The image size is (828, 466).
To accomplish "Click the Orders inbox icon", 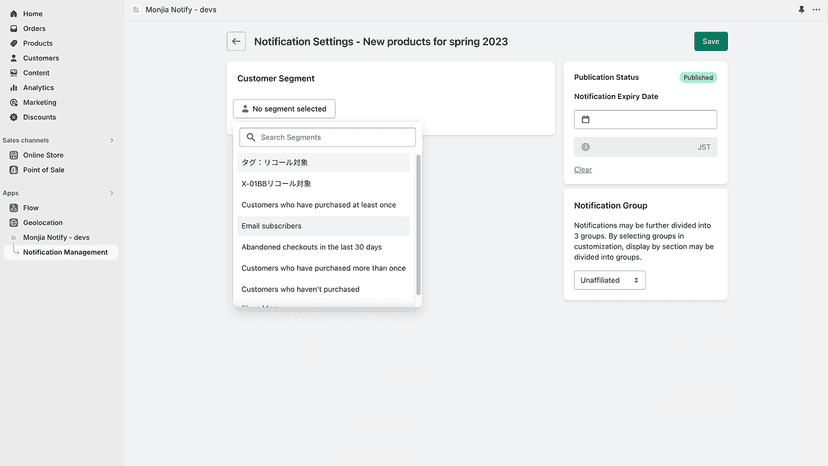I will [14, 29].
